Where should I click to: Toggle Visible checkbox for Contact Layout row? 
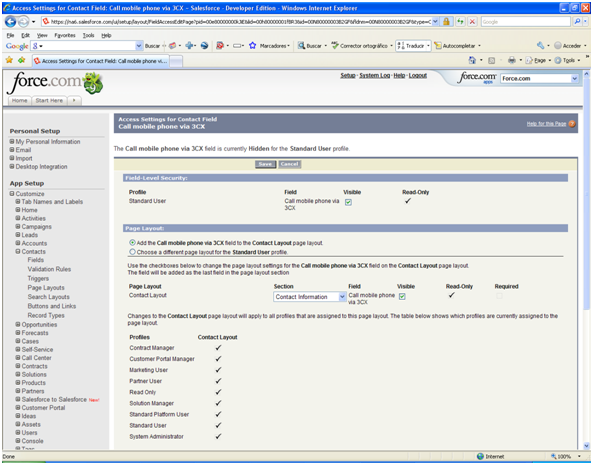coord(402,296)
